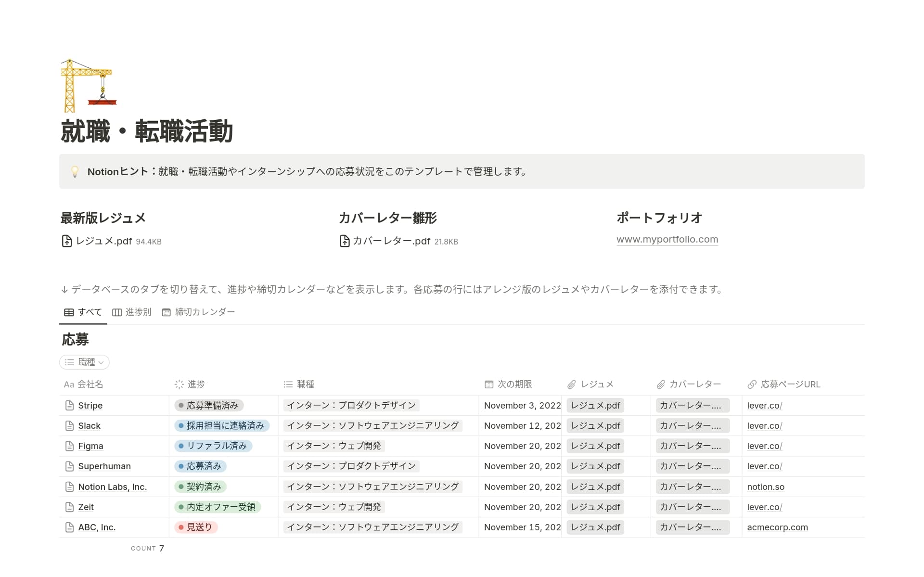Viewport: 924px width, 577px height.
Task: Click the page icon next to Stripe
Action: [x=69, y=405]
